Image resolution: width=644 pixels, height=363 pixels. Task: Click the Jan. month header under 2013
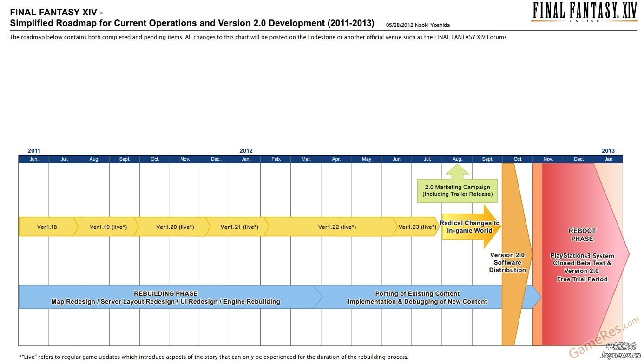pos(609,159)
